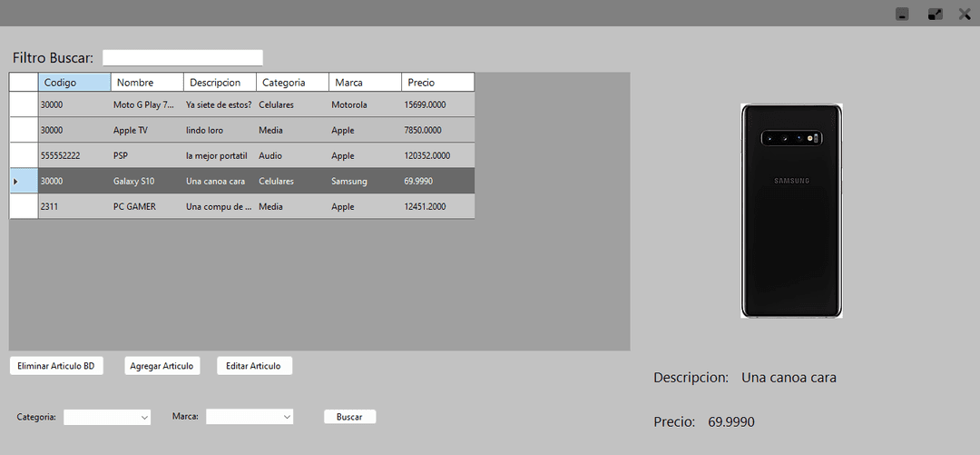This screenshot has height=455, width=980.
Task: Click the select-all corner cell of the grid
Action: pyautogui.click(x=24, y=82)
